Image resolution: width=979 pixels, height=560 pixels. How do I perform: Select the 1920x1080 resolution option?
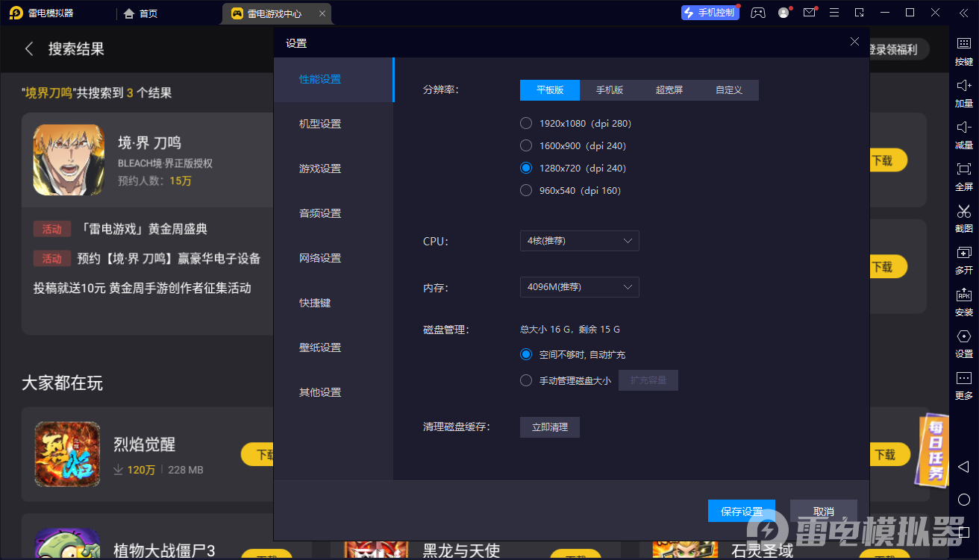(x=525, y=123)
